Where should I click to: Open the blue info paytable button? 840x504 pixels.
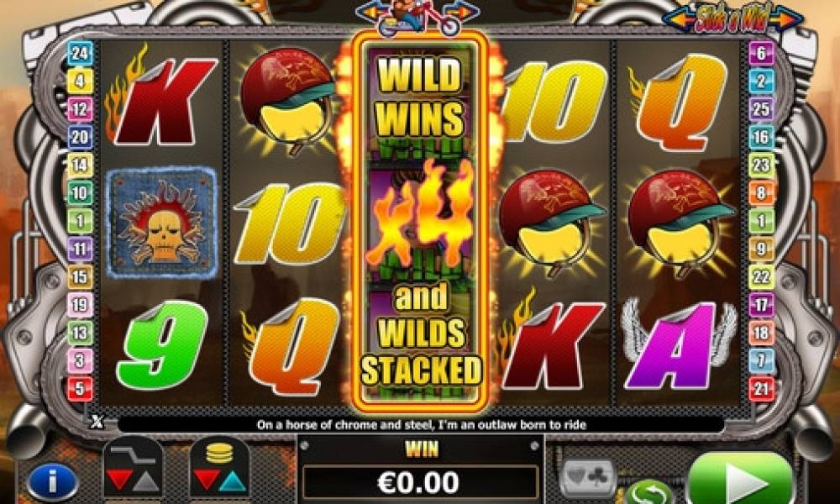click(x=52, y=481)
